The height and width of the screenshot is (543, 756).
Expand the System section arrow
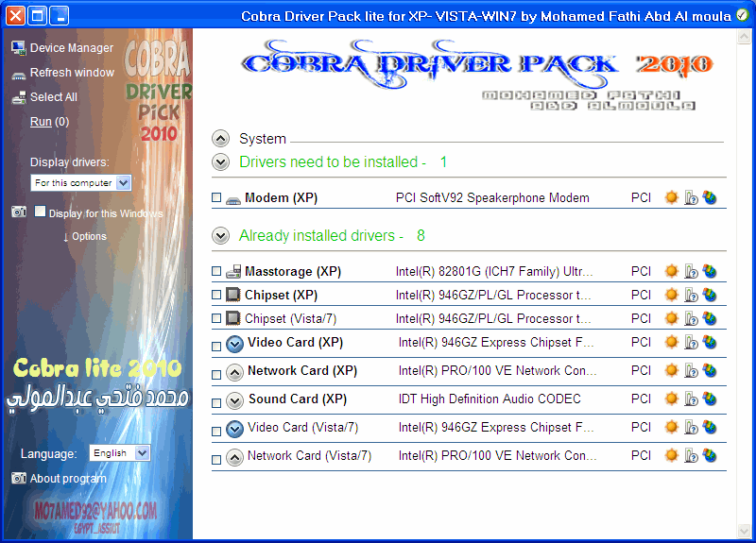(220, 139)
